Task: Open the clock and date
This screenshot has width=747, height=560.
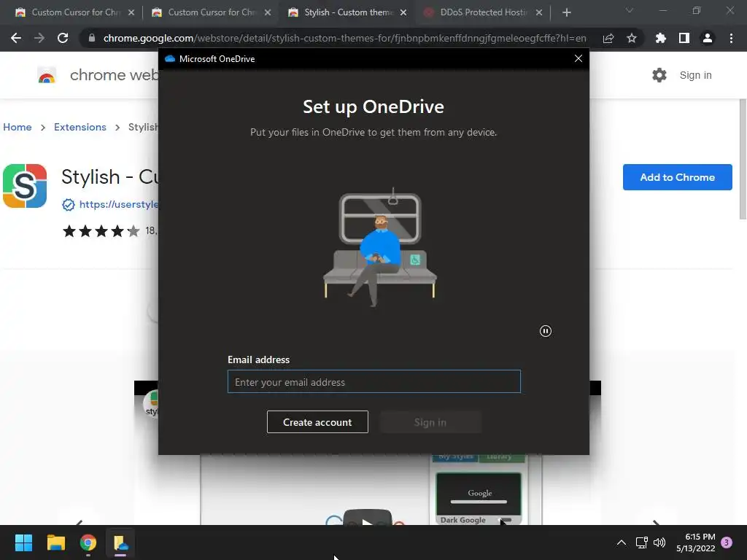Action: pyautogui.click(x=695, y=542)
